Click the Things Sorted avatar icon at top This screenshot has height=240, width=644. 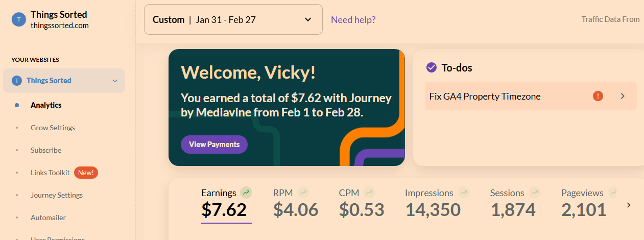coord(19,19)
